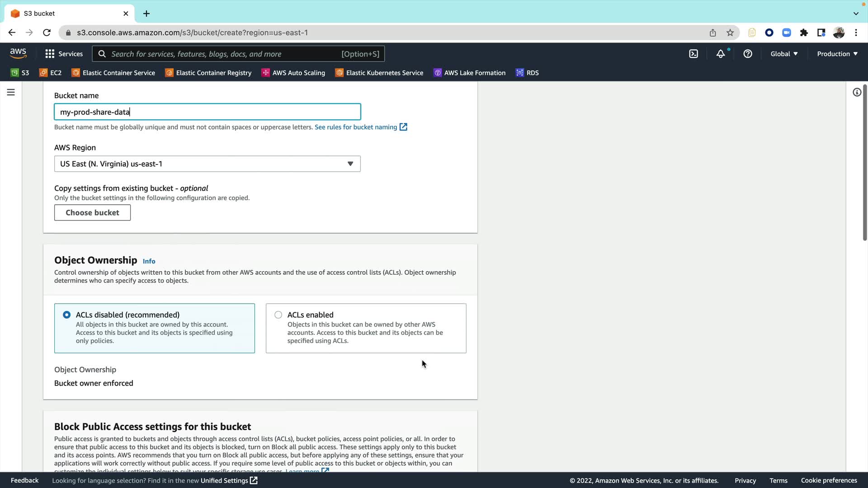The width and height of the screenshot is (868, 488).
Task: Select ACLs enabled option
Action: tap(278, 315)
